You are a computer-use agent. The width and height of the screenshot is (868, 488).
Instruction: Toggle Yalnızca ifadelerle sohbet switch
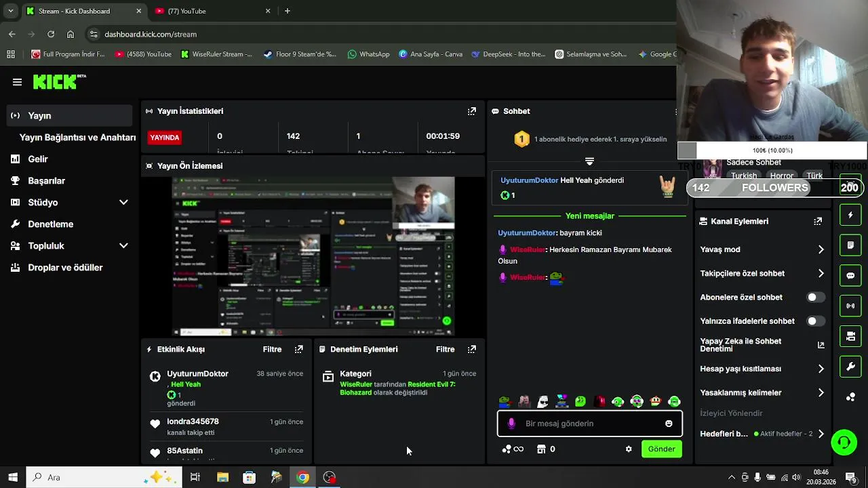pos(816,321)
